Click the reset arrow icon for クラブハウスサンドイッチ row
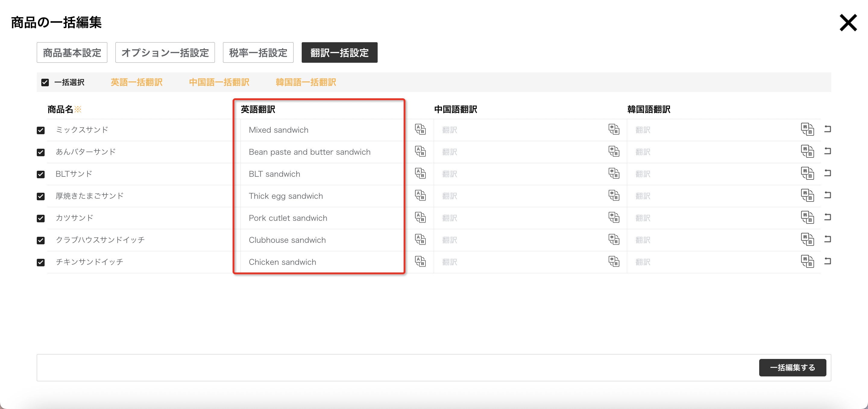 pos(828,239)
